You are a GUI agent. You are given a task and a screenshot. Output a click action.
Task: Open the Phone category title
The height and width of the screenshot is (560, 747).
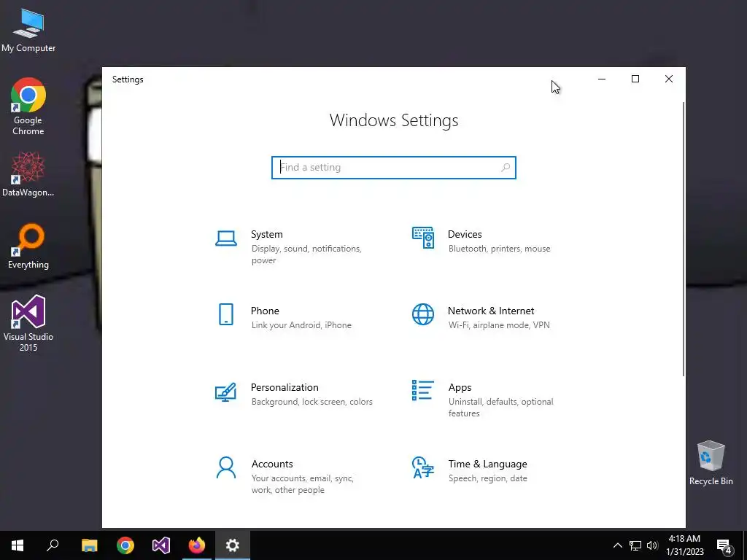pyautogui.click(x=265, y=311)
